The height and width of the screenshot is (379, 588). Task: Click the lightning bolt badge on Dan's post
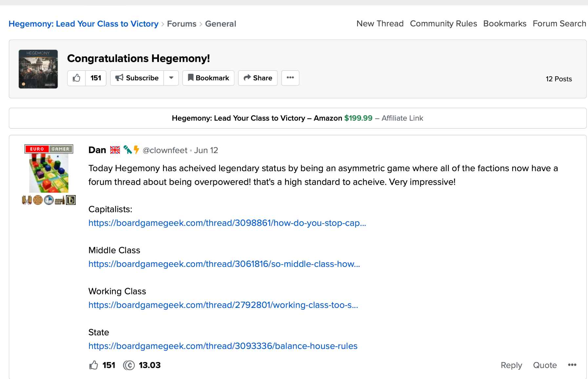click(136, 150)
